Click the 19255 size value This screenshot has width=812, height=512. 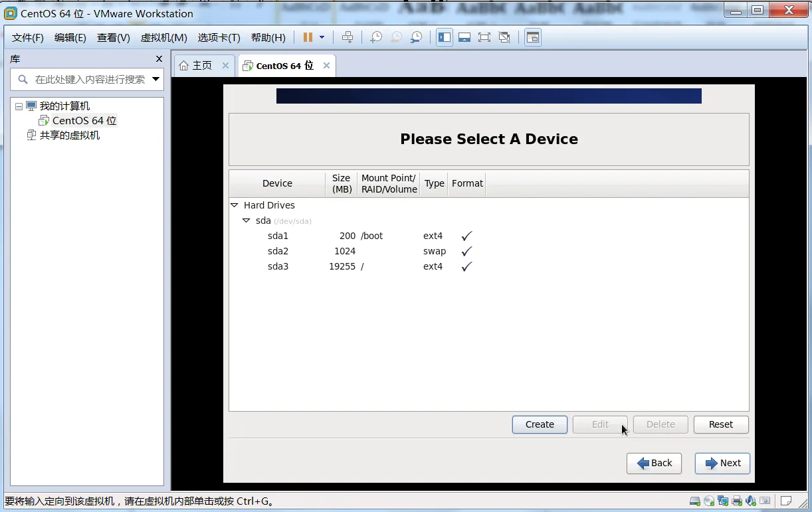[x=342, y=266]
